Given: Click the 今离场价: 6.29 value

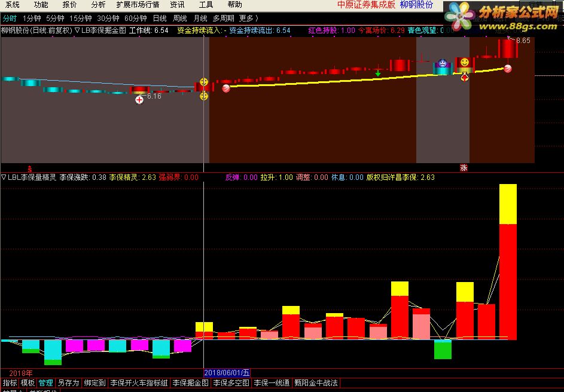Looking at the screenshot, I should [x=381, y=30].
